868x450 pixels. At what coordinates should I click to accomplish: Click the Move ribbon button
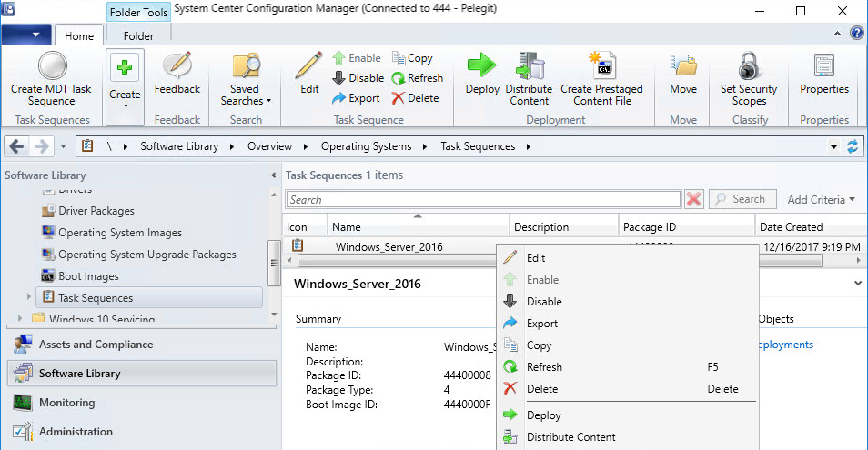click(x=683, y=74)
